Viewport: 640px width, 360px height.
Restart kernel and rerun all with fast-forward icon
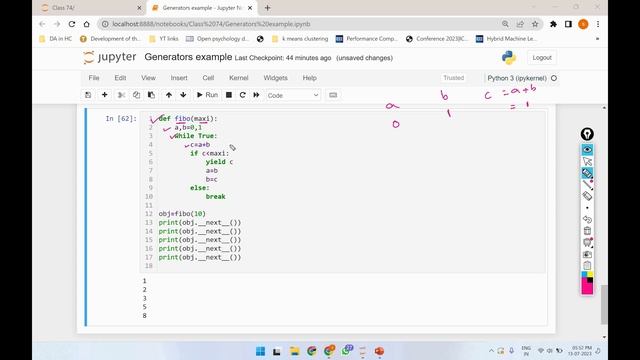pos(256,95)
